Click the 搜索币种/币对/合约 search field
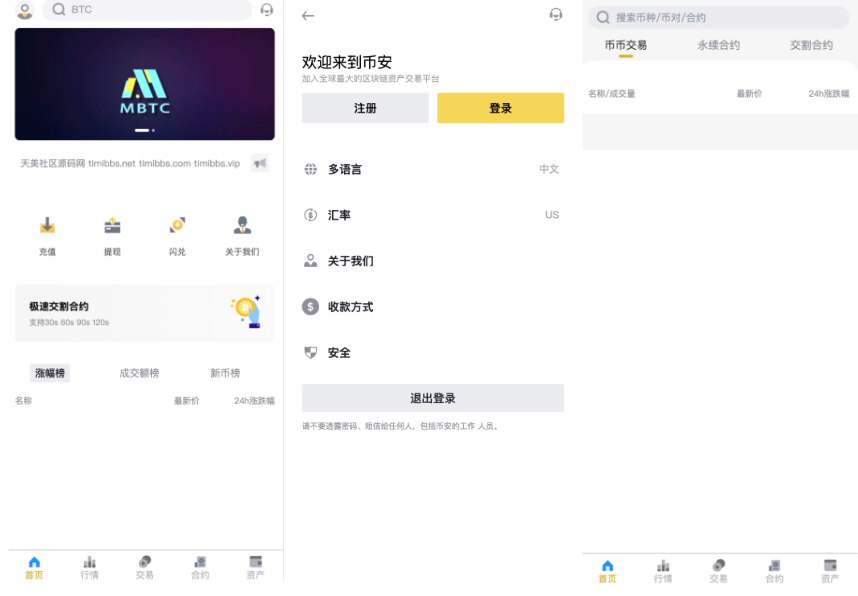The height and width of the screenshot is (596, 858). coord(718,18)
